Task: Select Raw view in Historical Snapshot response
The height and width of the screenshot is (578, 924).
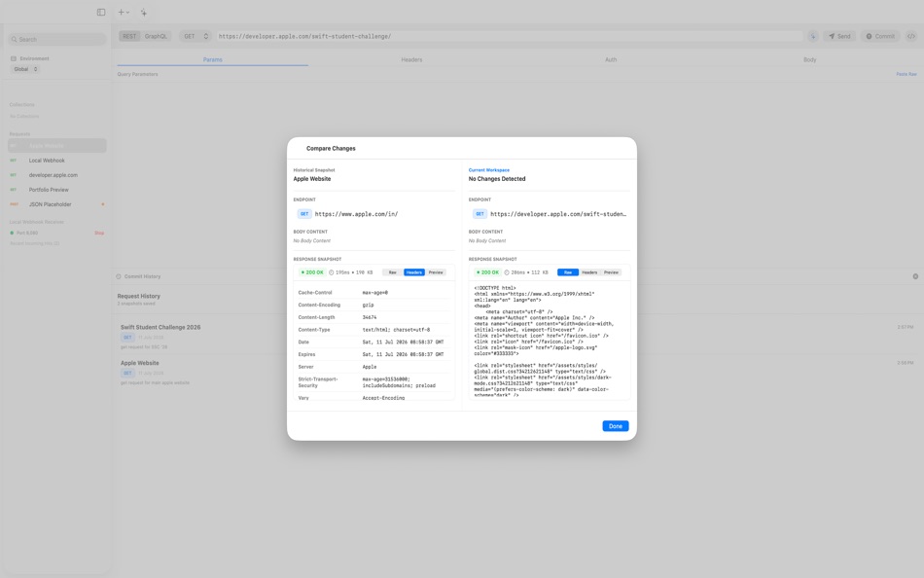Action: pos(393,272)
